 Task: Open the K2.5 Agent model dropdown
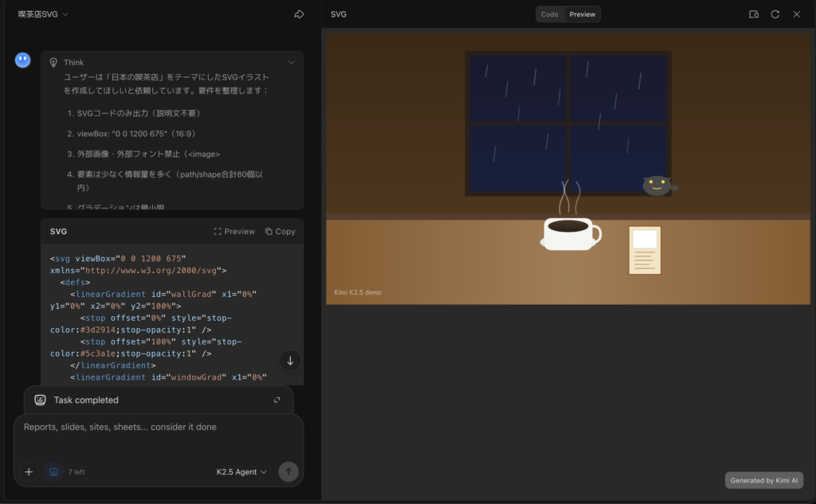pyautogui.click(x=241, y=472)
